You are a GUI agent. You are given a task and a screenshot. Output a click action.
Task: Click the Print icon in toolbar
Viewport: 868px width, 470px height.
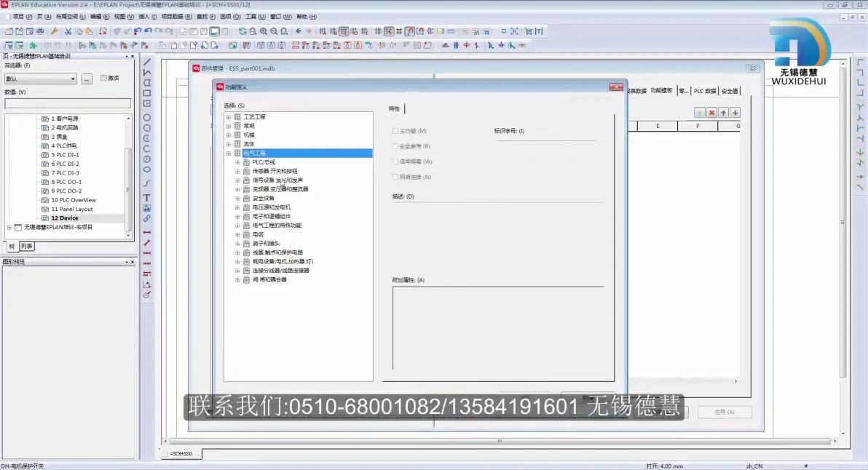[40, 31]
